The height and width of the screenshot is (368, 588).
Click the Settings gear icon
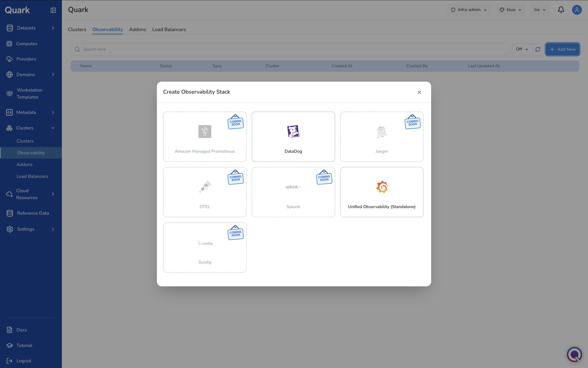click(x=10, y=229)
